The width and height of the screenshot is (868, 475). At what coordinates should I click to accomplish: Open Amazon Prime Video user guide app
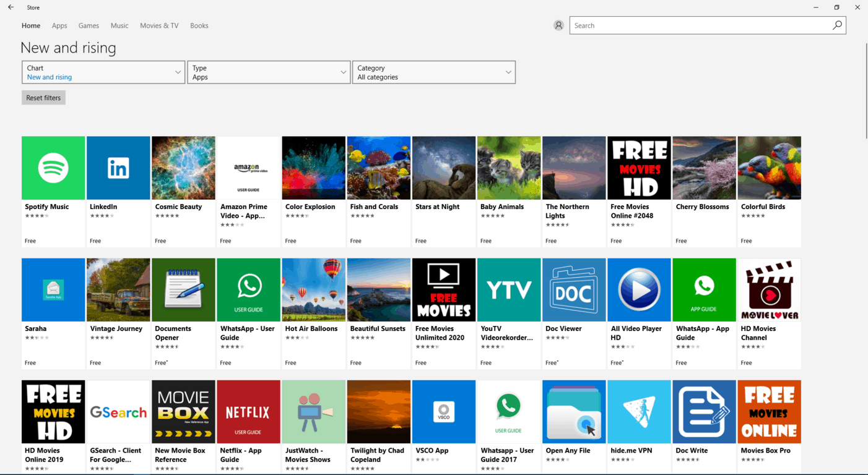(248, 192)
